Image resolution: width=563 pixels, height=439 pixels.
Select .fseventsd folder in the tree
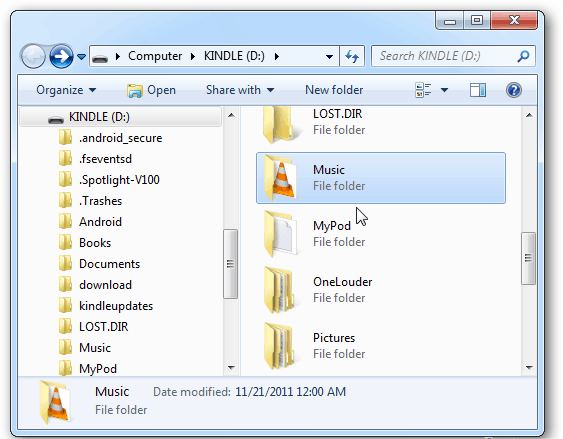pos(105,159)
